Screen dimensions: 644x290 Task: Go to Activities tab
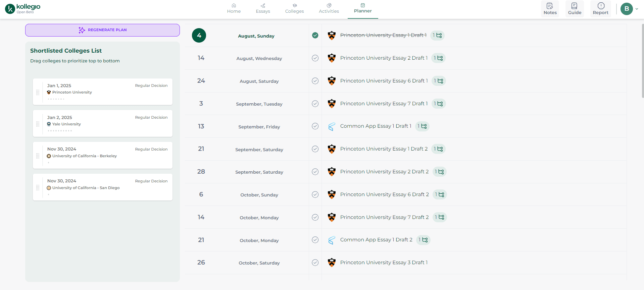pos(329,8)
